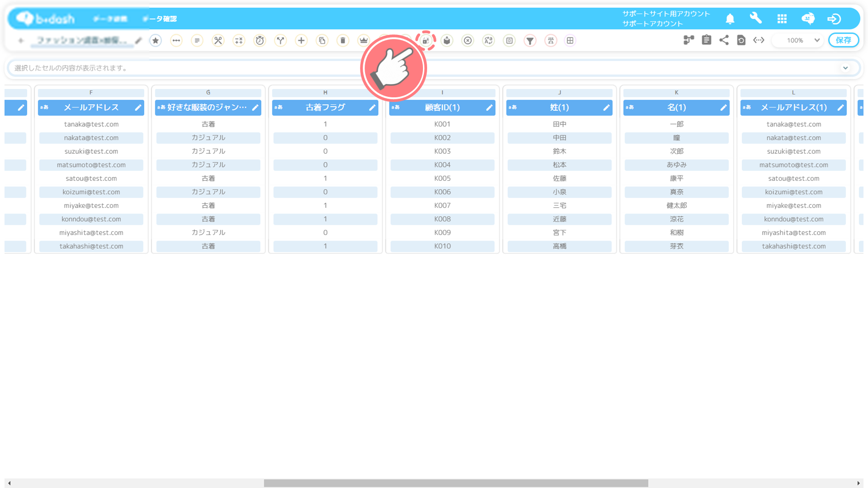Edit the 名(1) column header

724,107
